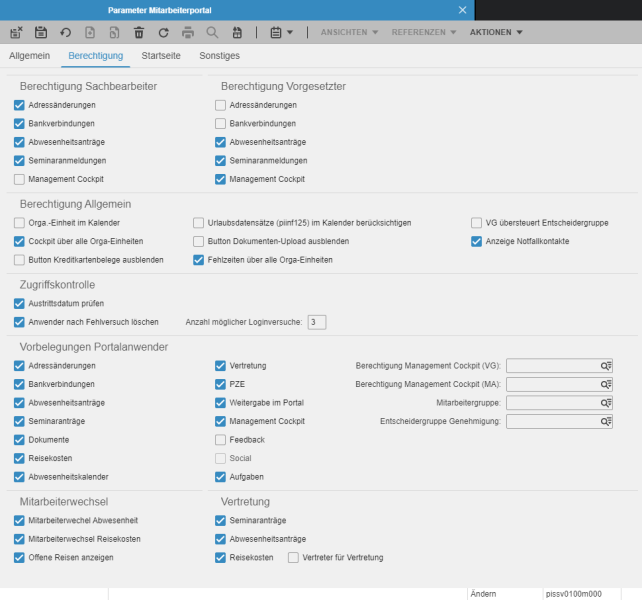Uncheck Anzeige Notfallkontakte checkbox
642x600 pixels.
coord(476,241)
